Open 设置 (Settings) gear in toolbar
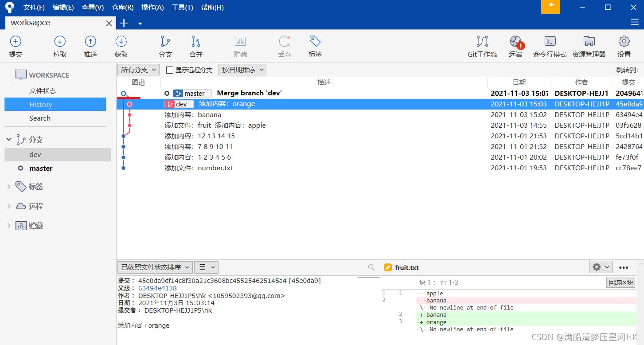The width and height of the screenshot is (644, 345). click(624, 42)
